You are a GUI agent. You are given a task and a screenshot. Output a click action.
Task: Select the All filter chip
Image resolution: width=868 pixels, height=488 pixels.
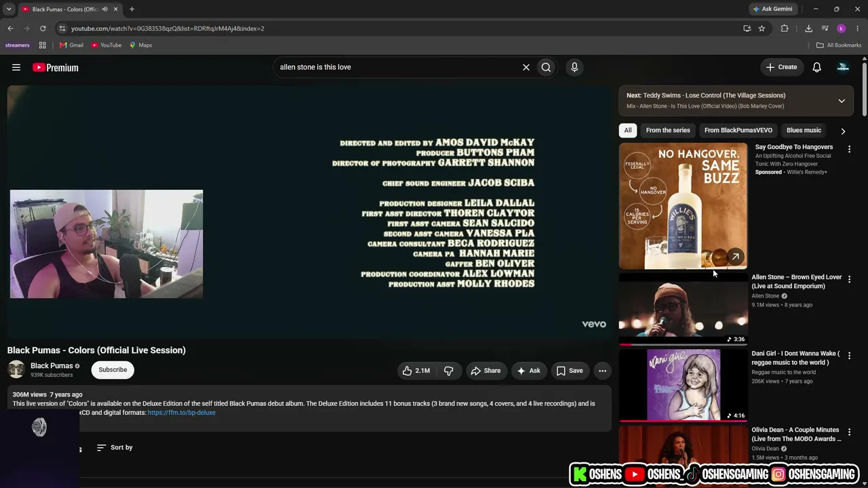pyautogui.click(x=628, y=130)
